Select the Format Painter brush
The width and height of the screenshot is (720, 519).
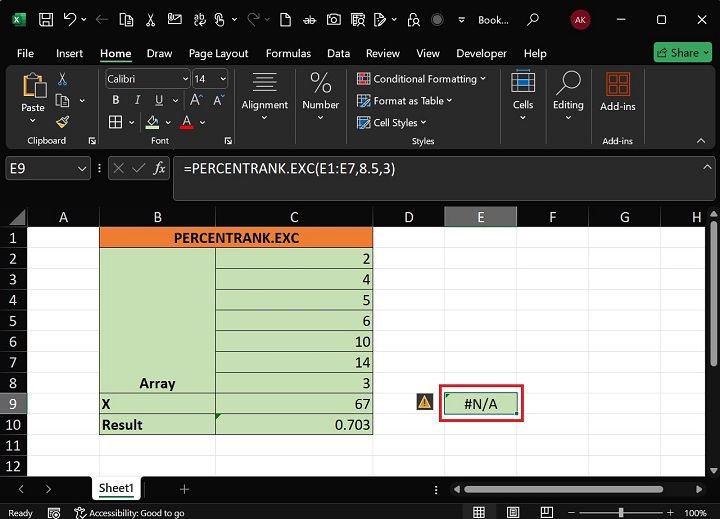pyautogui.click(x=62, y=122)
